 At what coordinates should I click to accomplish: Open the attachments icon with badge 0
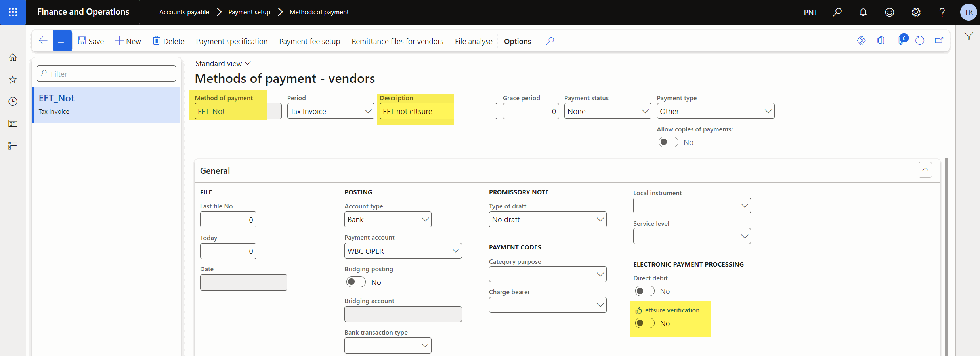902,40
